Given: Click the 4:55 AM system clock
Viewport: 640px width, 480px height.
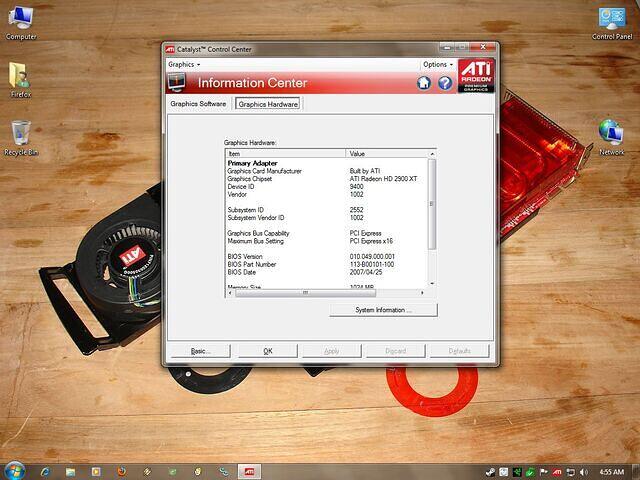Looking at the screenshot, I should (x=612, y=472).
